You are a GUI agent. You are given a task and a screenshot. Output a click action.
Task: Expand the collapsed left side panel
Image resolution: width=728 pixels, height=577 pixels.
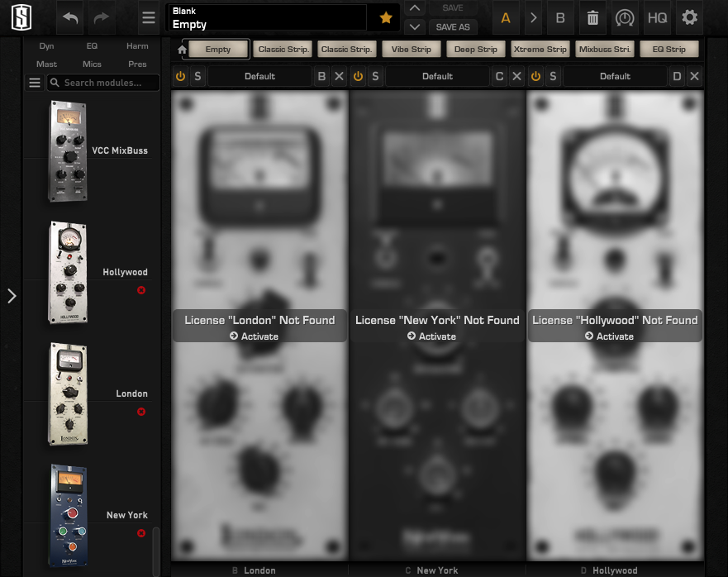pos(12,296)
